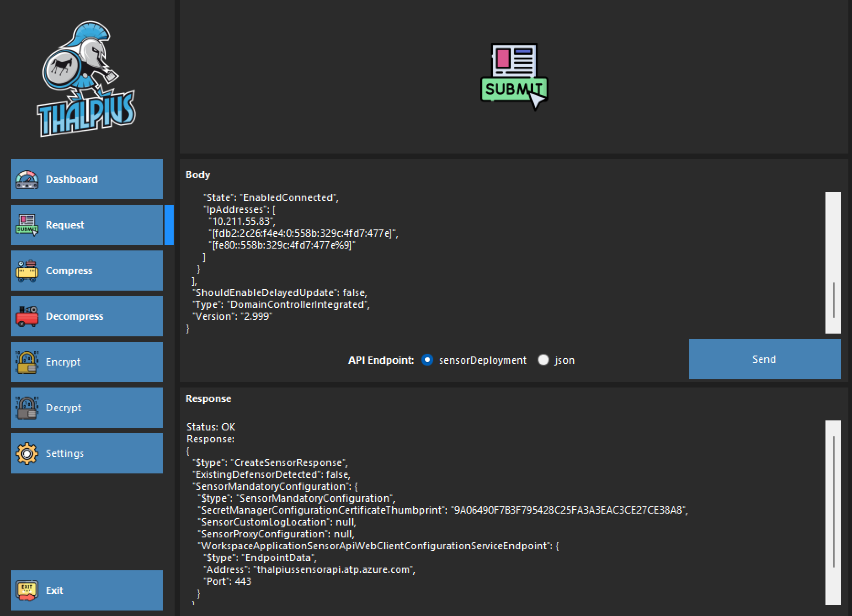
Task: Click the Settings gear icon
Action: 27,454
